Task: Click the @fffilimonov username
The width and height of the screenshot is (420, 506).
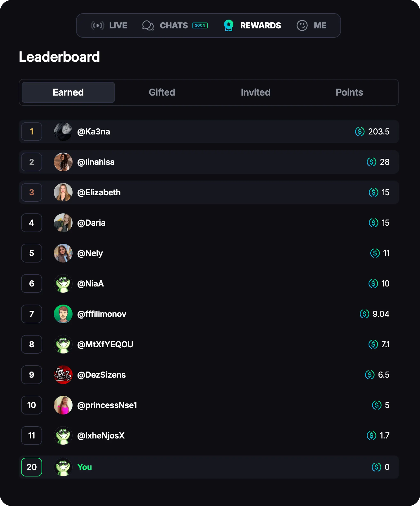Action: (102, 314)
